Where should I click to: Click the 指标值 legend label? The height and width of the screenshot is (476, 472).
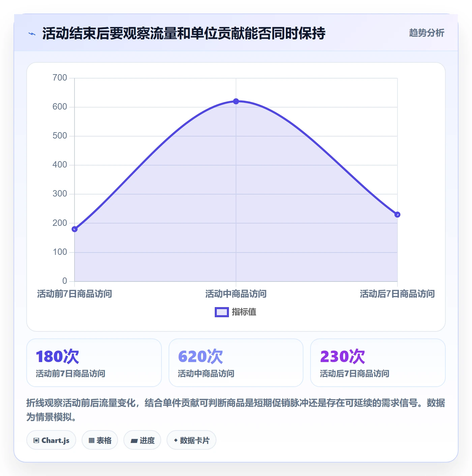click(244, 312)
